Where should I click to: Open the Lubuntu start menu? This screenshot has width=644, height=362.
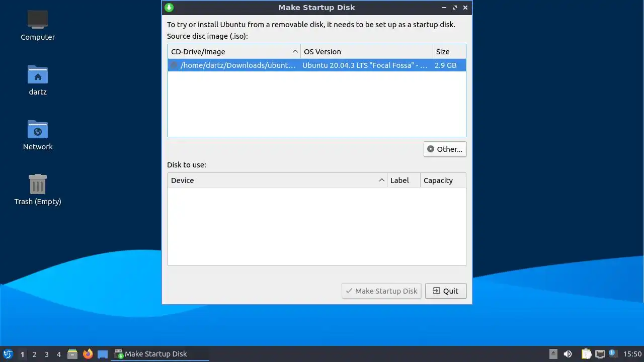(x=8, y=354)
